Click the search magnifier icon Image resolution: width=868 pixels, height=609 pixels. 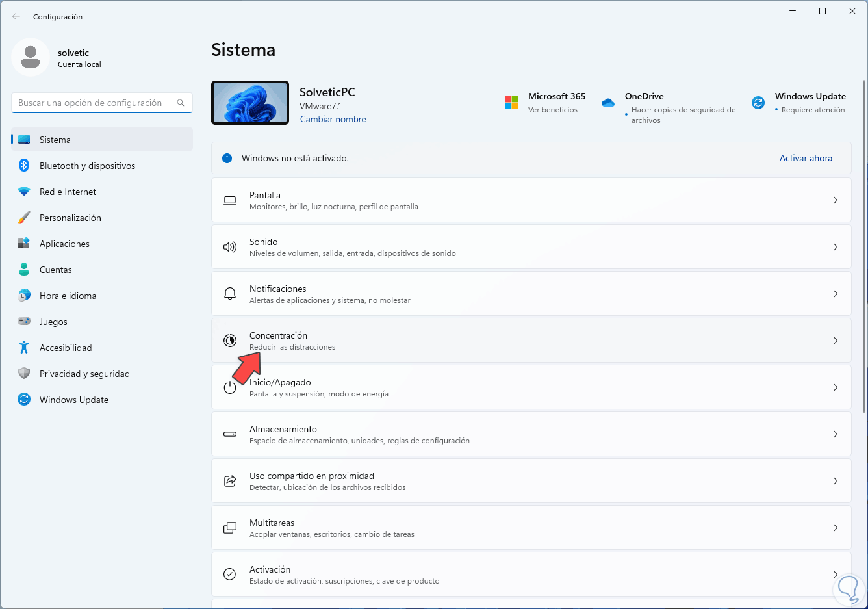pos(181,103)
